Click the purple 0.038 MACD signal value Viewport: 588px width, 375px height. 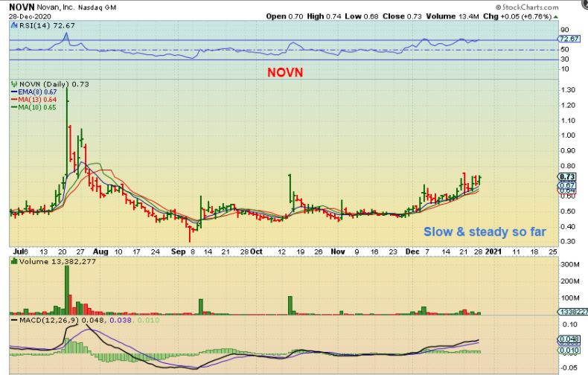click(121, 320)
